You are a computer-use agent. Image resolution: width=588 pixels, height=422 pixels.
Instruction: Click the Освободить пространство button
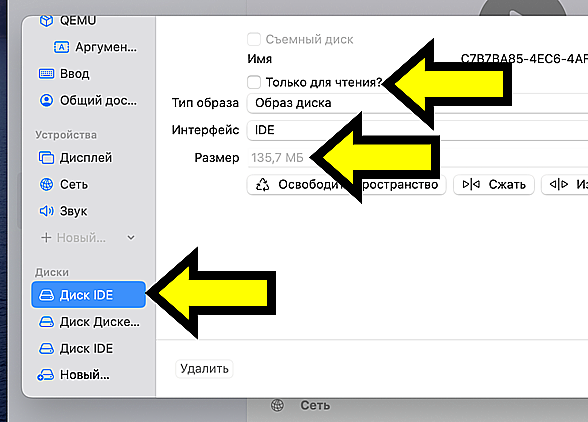coord(346,185)
